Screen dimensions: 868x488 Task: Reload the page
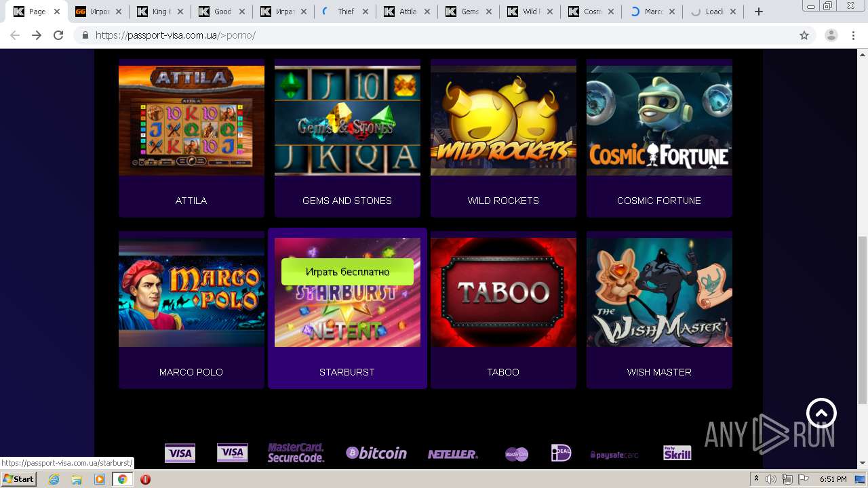(58, 35)
